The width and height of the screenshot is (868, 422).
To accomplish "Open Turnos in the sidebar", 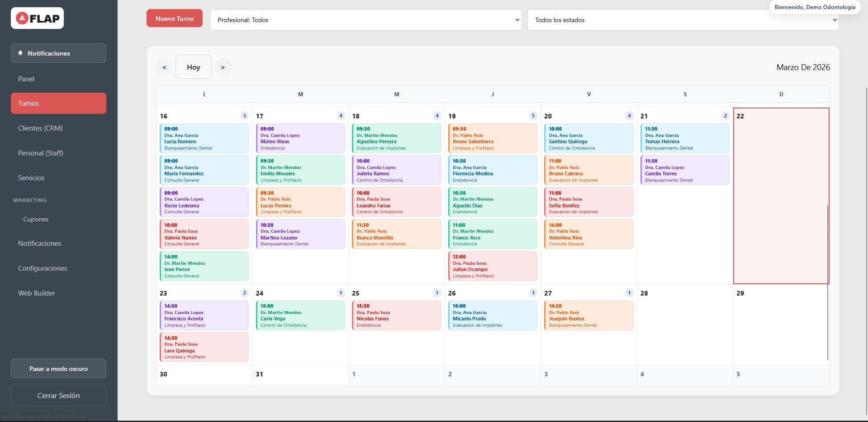I will [58, 103].
